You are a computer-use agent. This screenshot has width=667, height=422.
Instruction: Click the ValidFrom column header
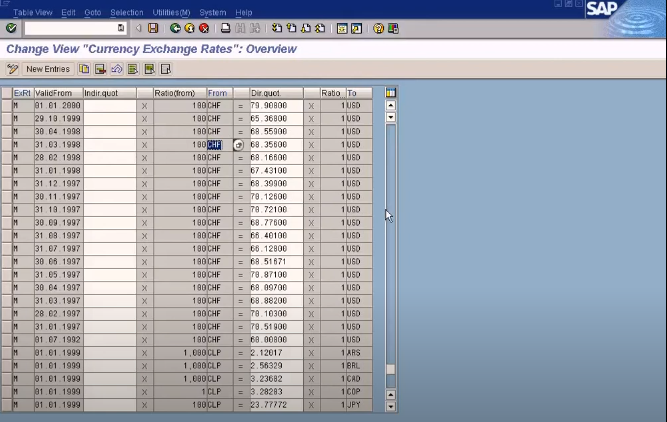pyautogui.click(x=59, y=93)
